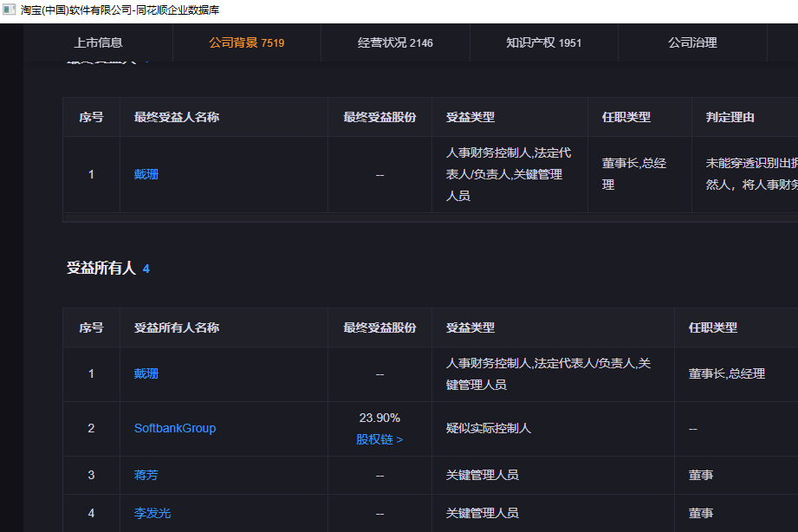Click the 判定理由 column header
Viewport: 798px width, 532px height.
pyautogui.click(x=730, y=117)
